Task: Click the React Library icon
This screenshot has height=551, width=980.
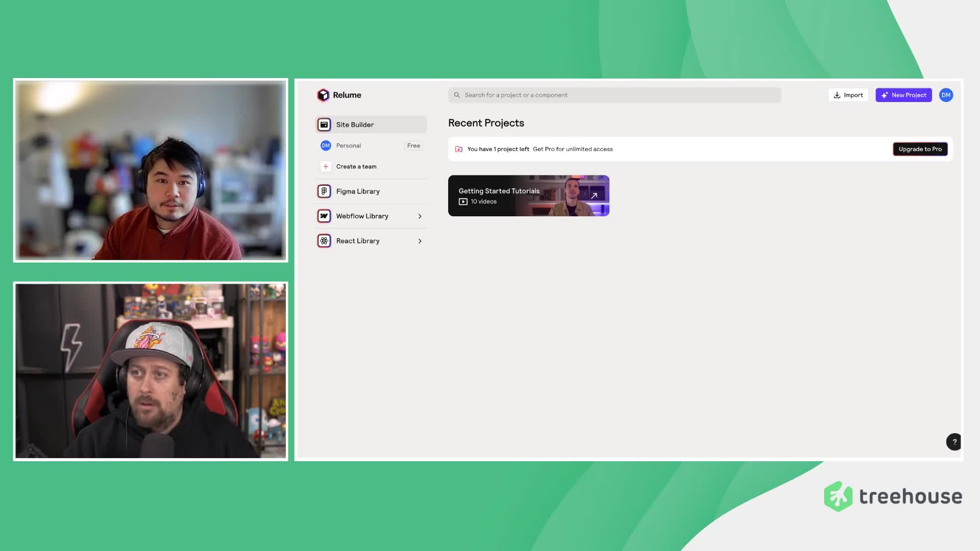Action: (x=324, y=241)
